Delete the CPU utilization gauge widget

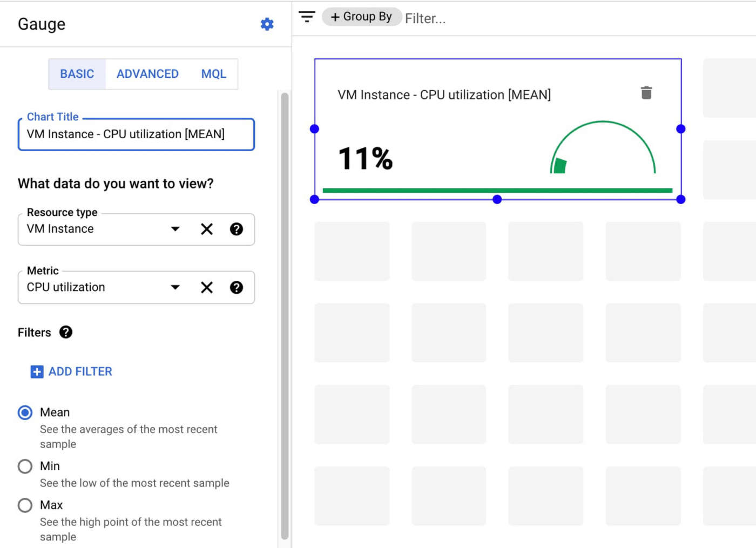pyautogui.click(x=646, y=93)
